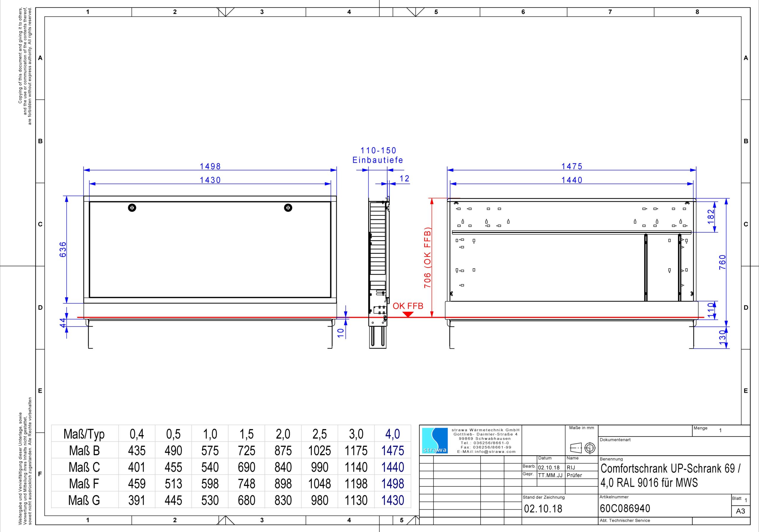Click table cell '680' in the Maß G row
This screenshot has height=532, width=759.
pos(247,500)
